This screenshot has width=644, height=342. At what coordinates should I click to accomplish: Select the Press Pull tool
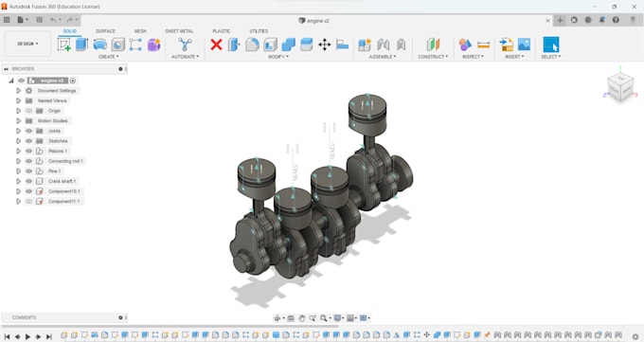234,45
